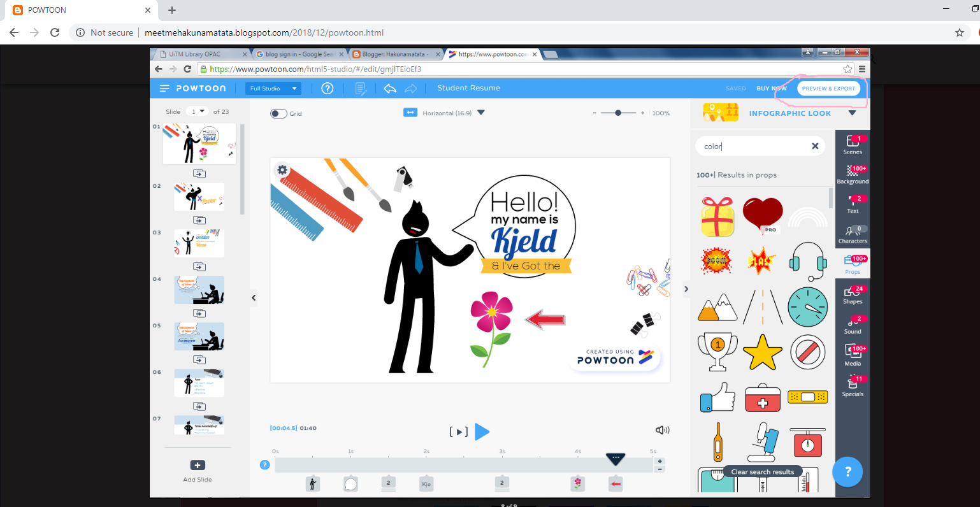Click Buy Now link
Viewport: 980px width, 507px height.
(772, 89)
